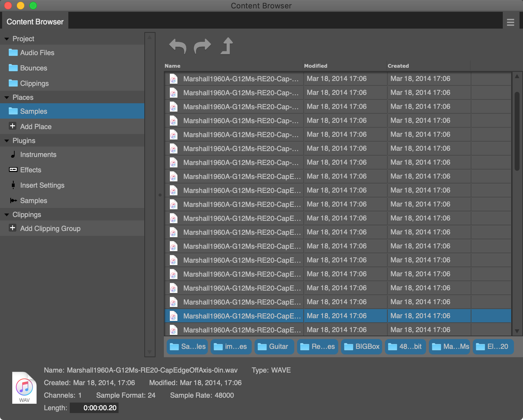Sort files by the Modified column
The image size is (523, 420).
[316, 66]
